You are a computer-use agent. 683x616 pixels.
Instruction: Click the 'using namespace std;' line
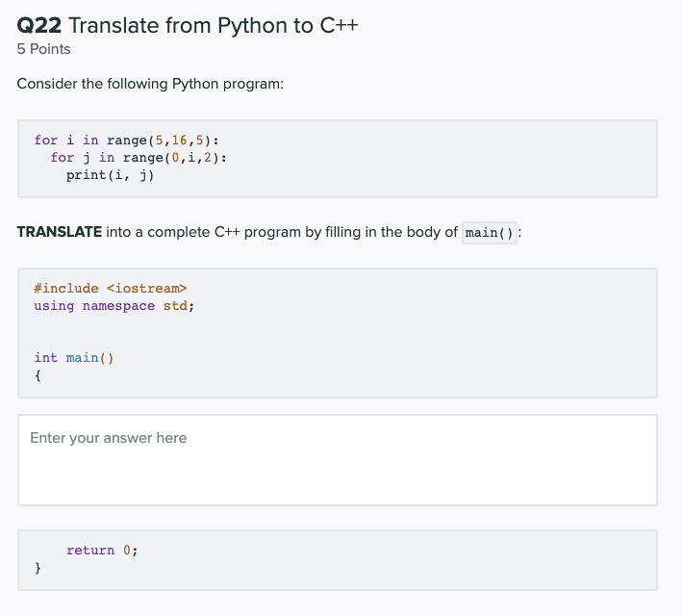pos(114,306)
